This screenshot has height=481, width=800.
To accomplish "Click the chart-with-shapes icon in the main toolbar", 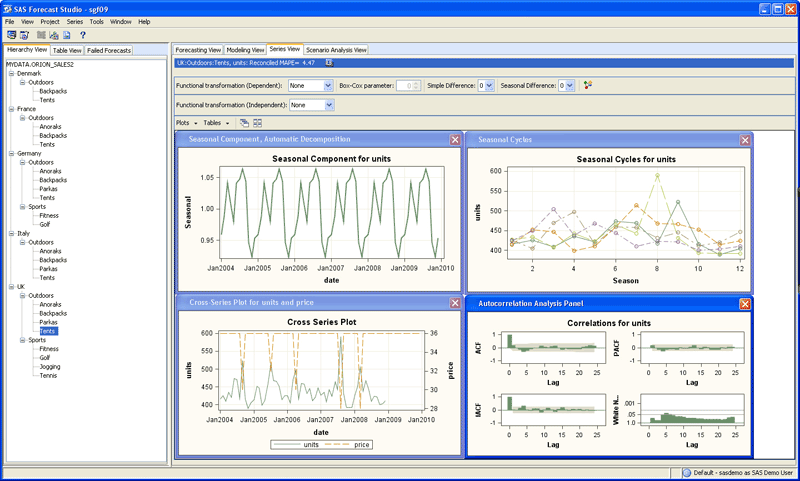I will [x=54, y=35].
